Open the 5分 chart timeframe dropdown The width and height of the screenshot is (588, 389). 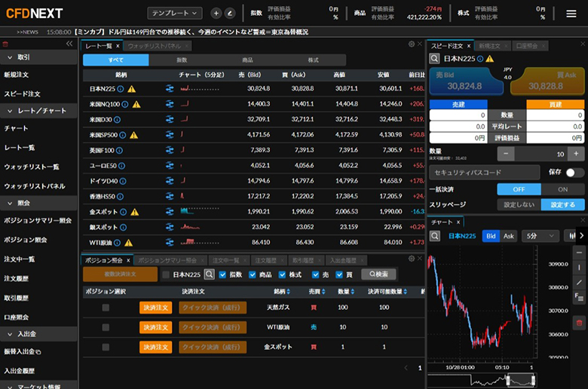[x=540, y=236]
